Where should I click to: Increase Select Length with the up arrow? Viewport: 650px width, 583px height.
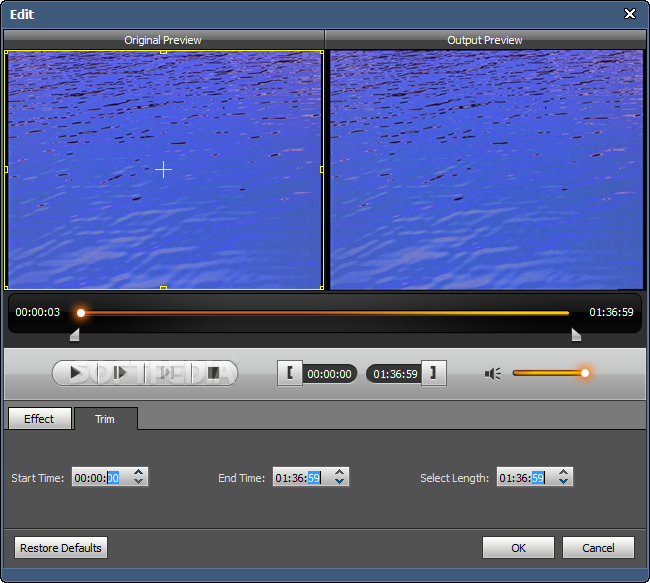(563, 472)
